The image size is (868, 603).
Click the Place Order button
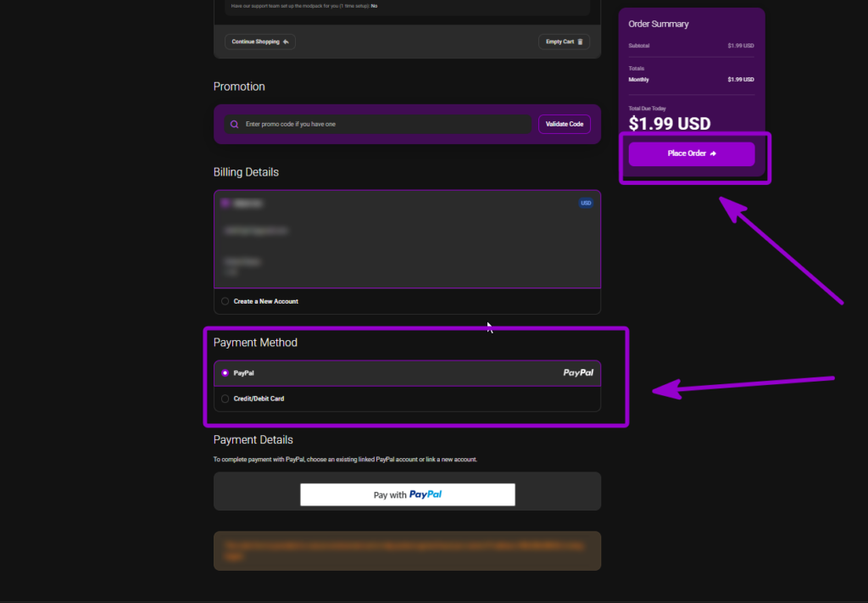pos(692,154)
